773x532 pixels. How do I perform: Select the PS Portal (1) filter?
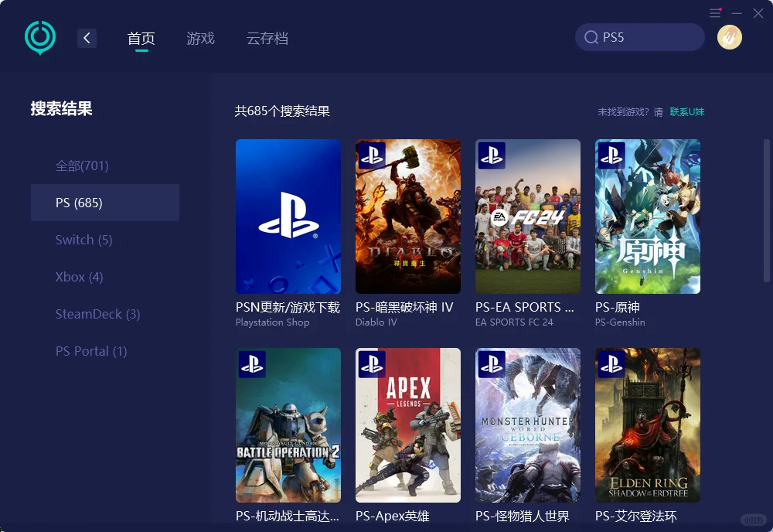[x=105, y=351]
